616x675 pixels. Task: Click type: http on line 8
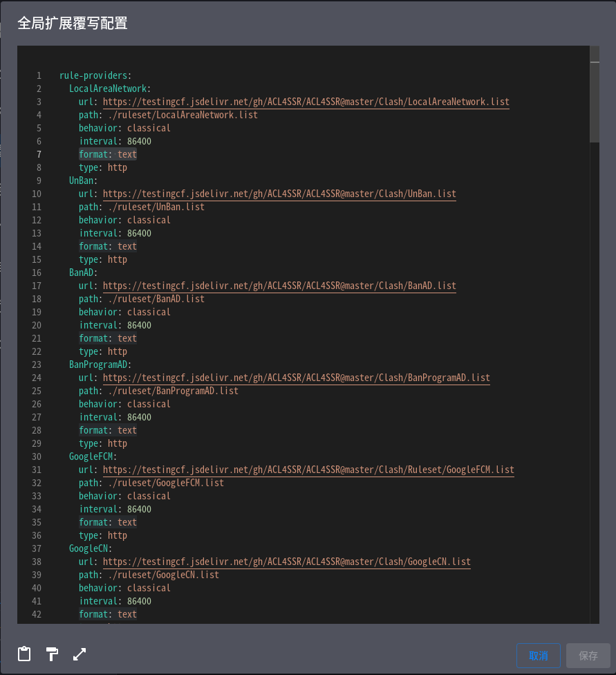tap(103, 167)
